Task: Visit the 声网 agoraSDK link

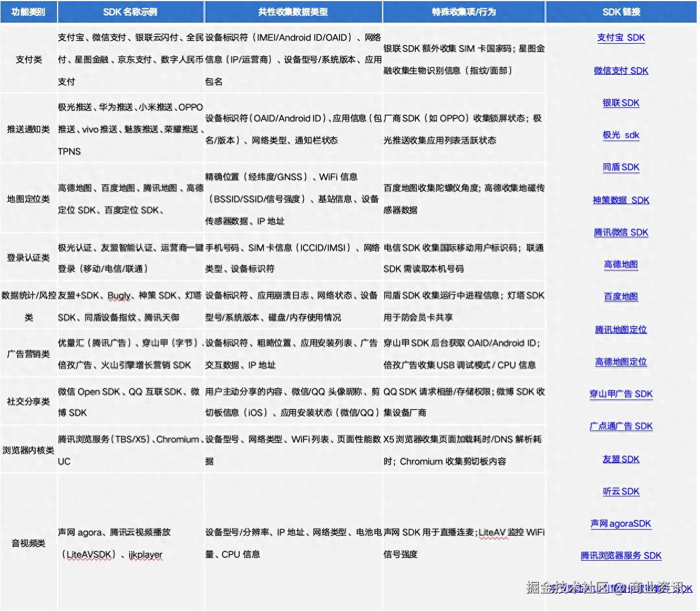Action: pos(621,524)
